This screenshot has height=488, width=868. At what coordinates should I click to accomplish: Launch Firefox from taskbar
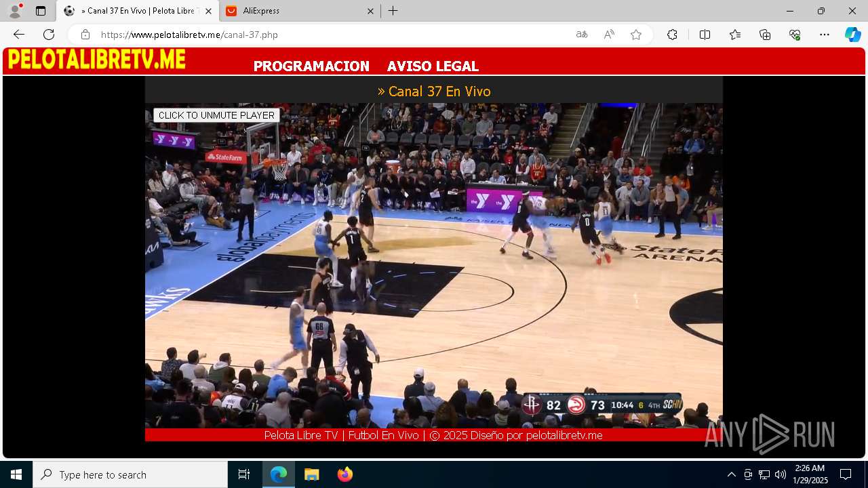click(344, 474)
